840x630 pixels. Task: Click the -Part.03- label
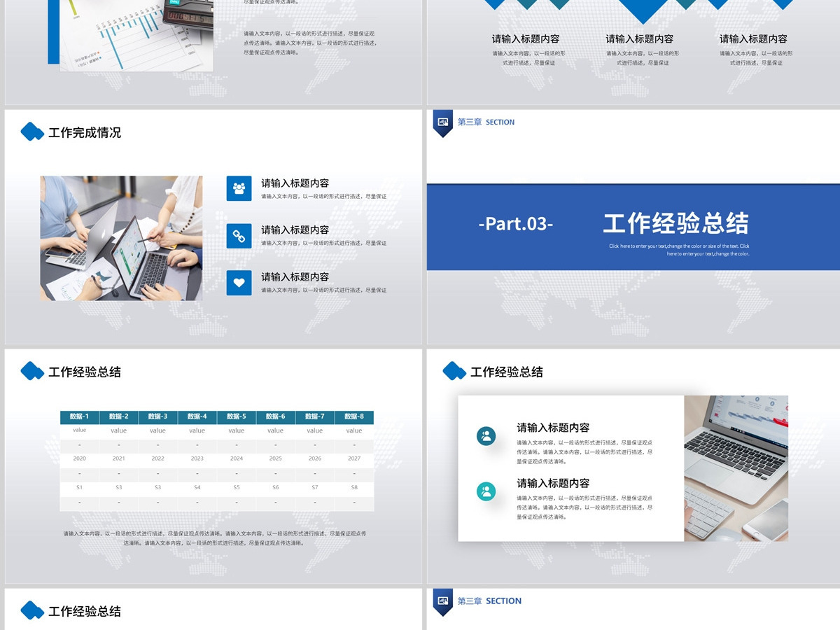pos(516,223)
